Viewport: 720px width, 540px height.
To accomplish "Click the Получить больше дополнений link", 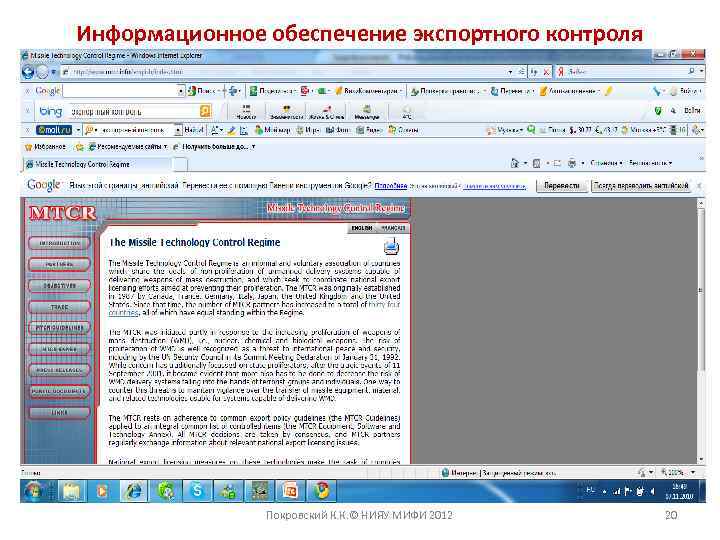I will point(214,146).
